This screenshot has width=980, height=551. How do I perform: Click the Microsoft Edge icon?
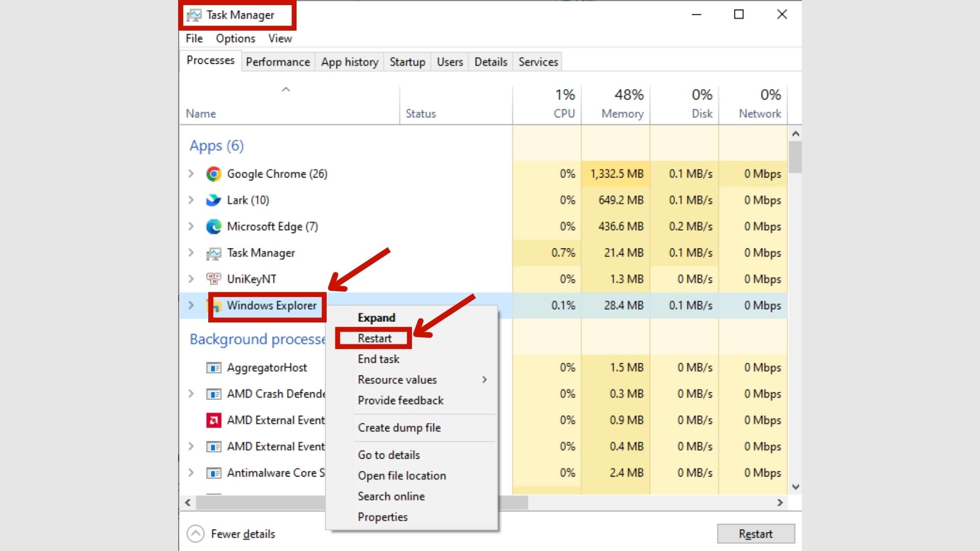click(x=213, y=227)
